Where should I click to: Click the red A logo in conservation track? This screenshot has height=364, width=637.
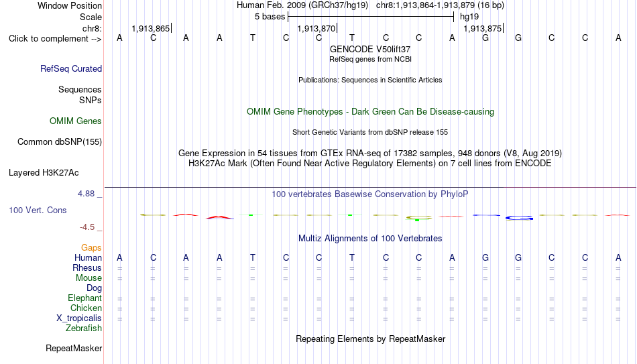pos(220,217)
